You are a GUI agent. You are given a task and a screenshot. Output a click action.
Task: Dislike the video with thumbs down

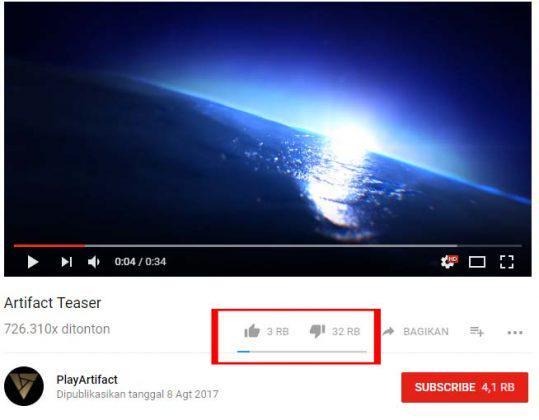tap(317, 331)
